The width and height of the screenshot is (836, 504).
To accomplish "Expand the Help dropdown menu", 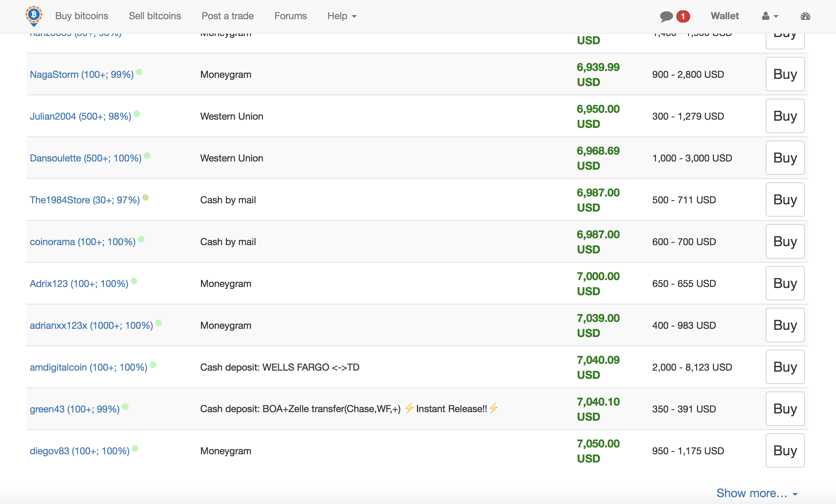I will point(342,16).
